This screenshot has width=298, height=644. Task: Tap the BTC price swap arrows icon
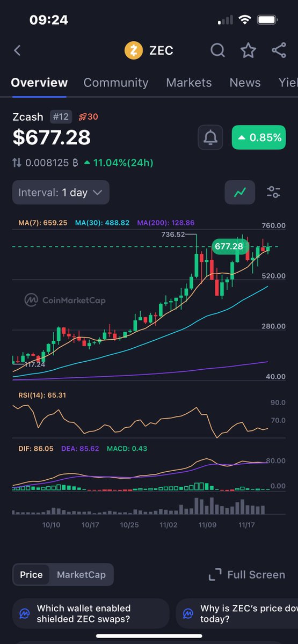pyautogui.click(x=17, y=162)
